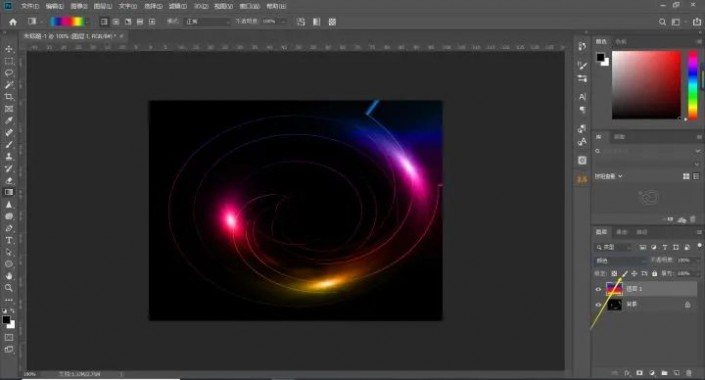Select the Eraser tool
Image resolution: width=705 pixels, height=380 pixels.
[9, 180]
